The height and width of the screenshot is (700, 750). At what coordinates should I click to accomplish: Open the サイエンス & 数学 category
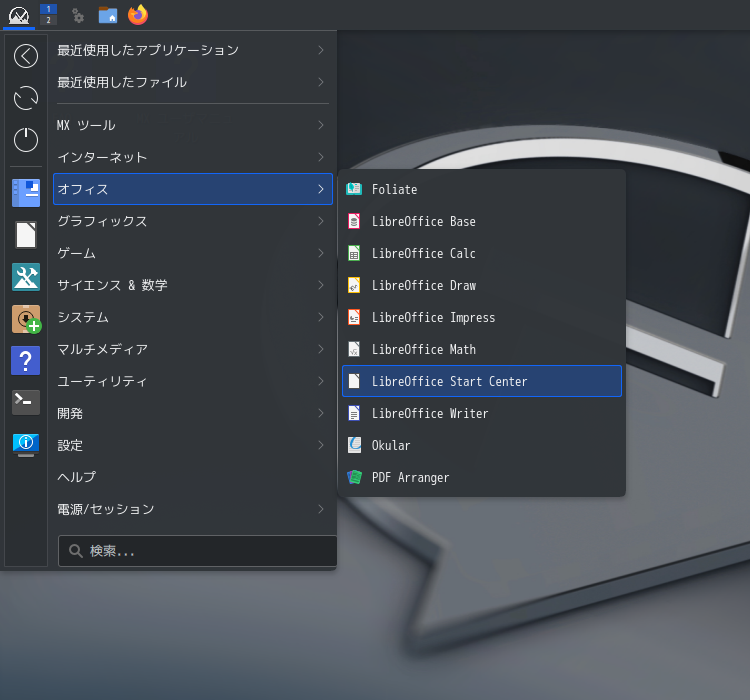pyautogui.click(x=193, y=285)
